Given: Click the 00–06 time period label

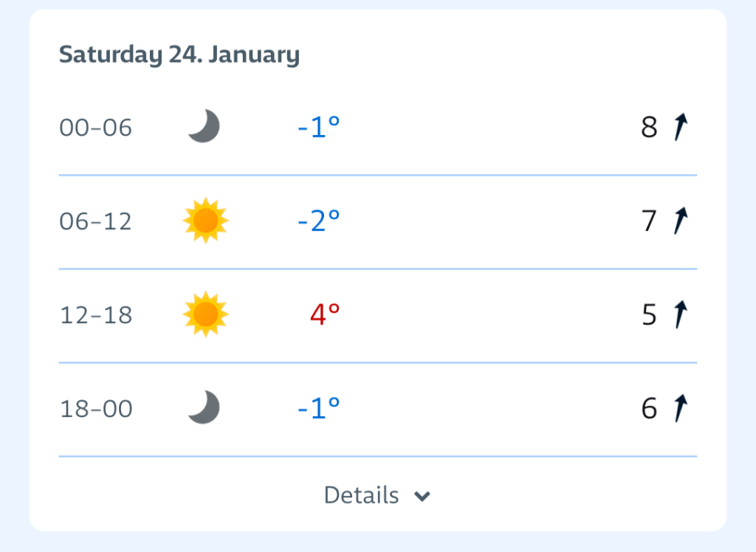Looking at the screenshot, I should click(95, 128).
